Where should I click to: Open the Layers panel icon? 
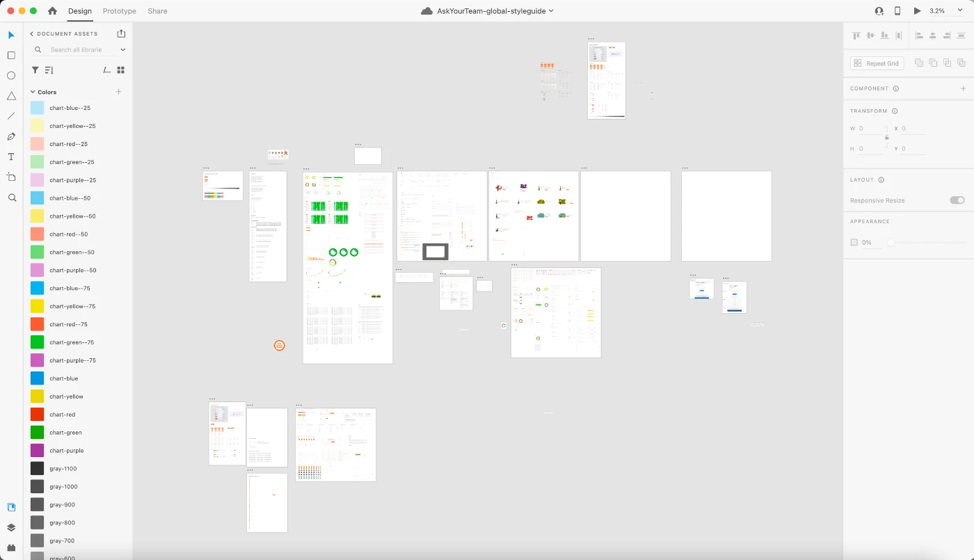(11, 527)
